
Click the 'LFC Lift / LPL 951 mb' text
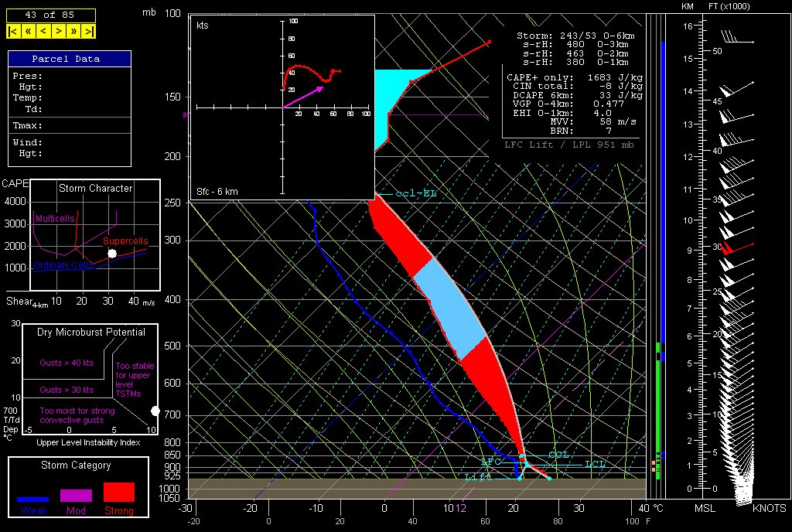tap(568, 144)
